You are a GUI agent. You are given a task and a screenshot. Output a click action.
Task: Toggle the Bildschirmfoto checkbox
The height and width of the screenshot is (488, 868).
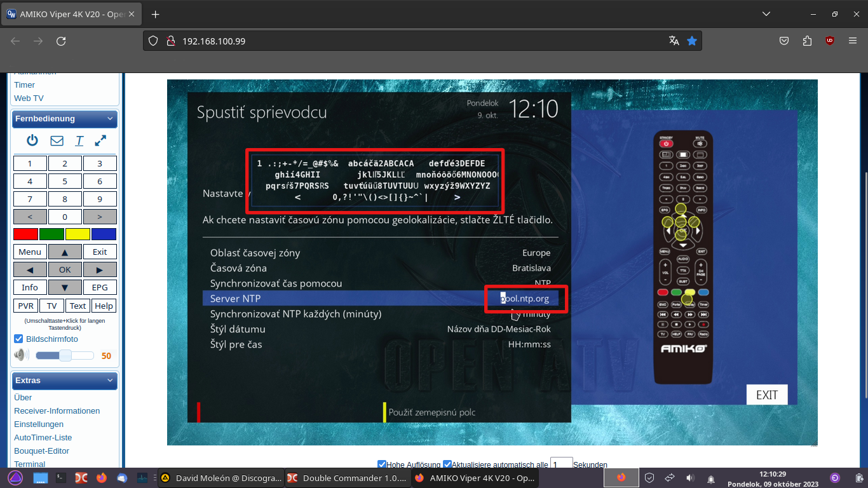(18, 339)
